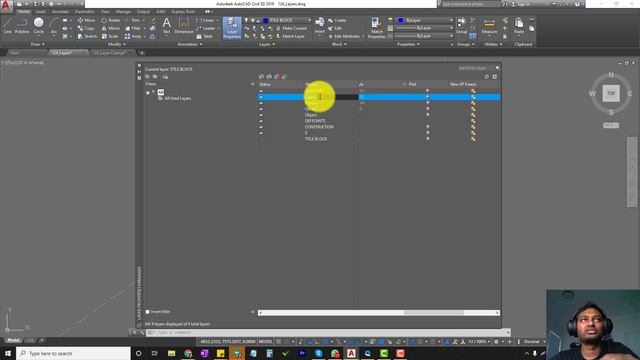The image size is (640, 360).
Task: Click the Search for layer field
Action: pos(475,68)
